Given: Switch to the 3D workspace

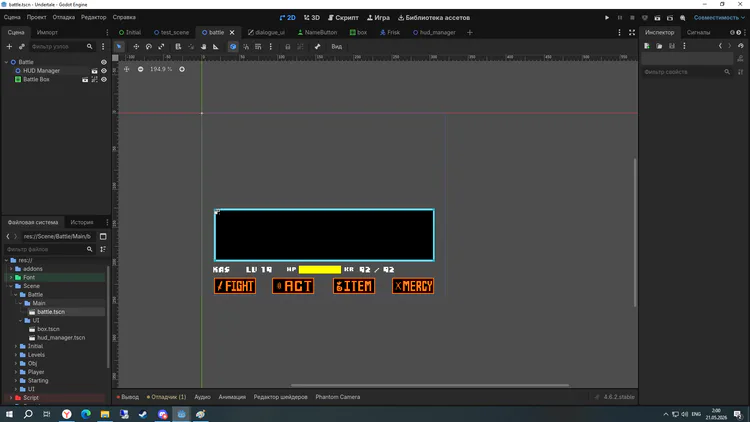Looking at the screenshot, I should click(x=311, y=18).
